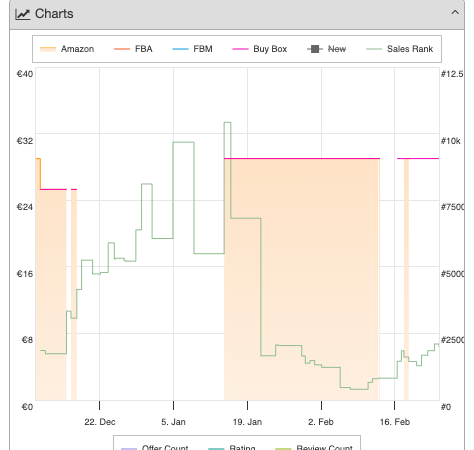Click the 22. Dec date label
The height and width of the screenshot is (450, 474).
[x=100, y=422]
